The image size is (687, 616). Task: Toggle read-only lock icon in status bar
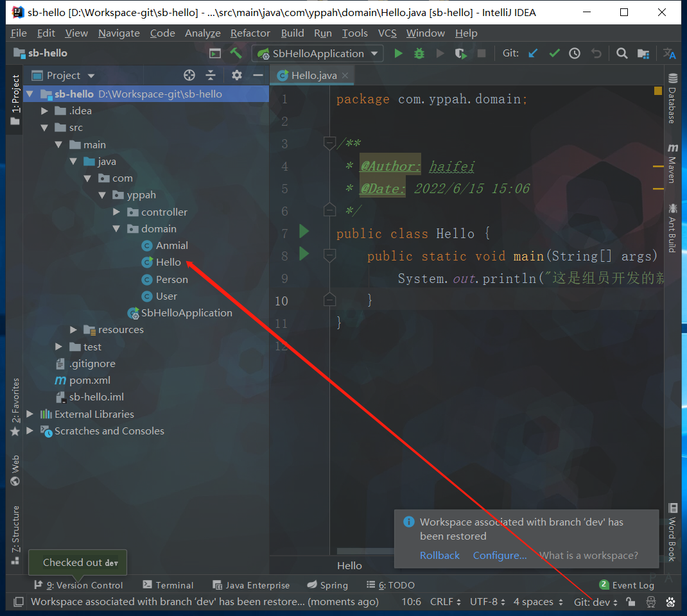pyautogui.click(x=630, y=602)
